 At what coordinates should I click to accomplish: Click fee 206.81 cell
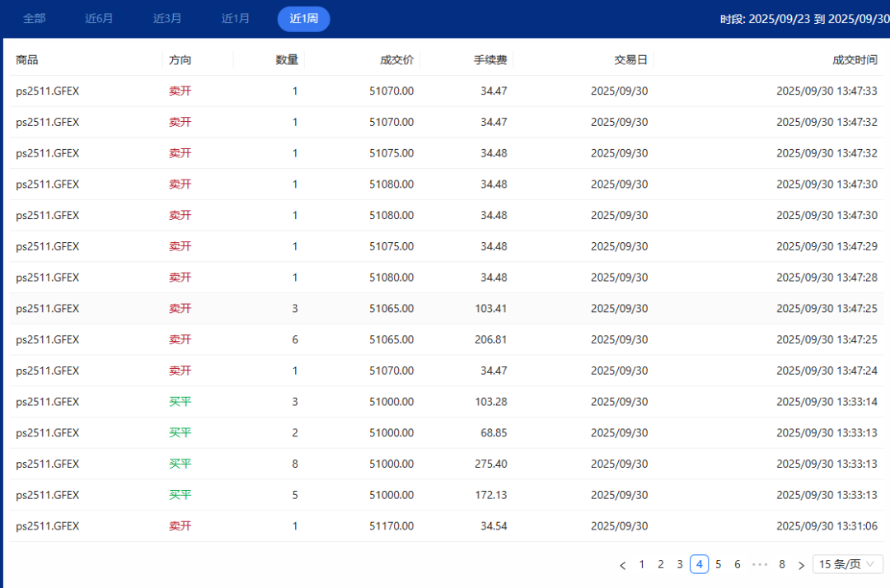pos(491,339)
